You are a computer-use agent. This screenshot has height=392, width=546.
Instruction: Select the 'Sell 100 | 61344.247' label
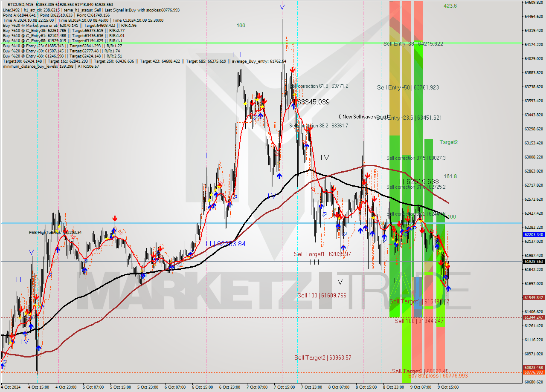click(419, 321)
